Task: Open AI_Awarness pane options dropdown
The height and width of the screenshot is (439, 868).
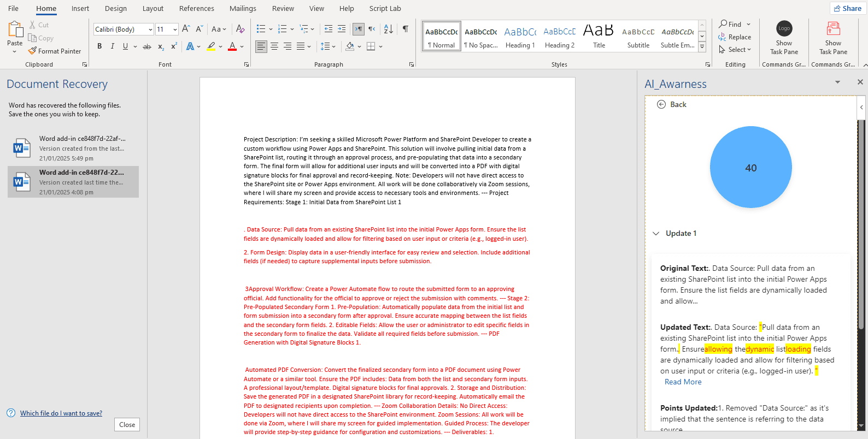Action: click(x=837, y=82)
